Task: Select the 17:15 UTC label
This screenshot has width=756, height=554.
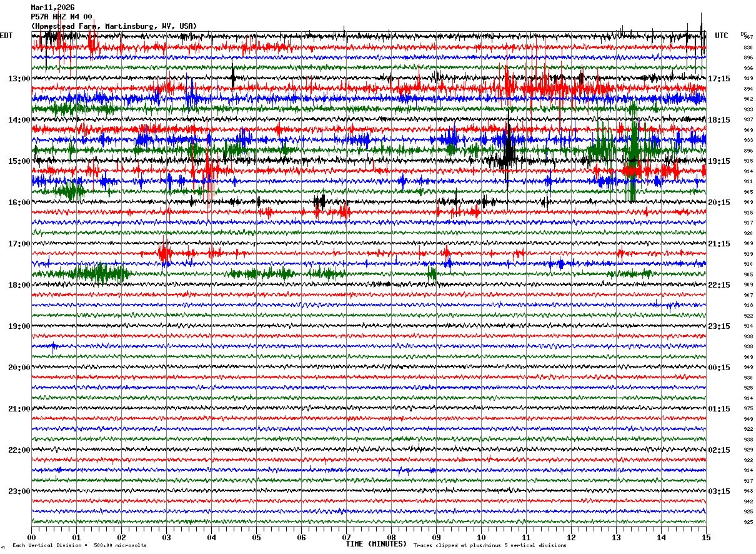Action: click(x=719, y=78)
